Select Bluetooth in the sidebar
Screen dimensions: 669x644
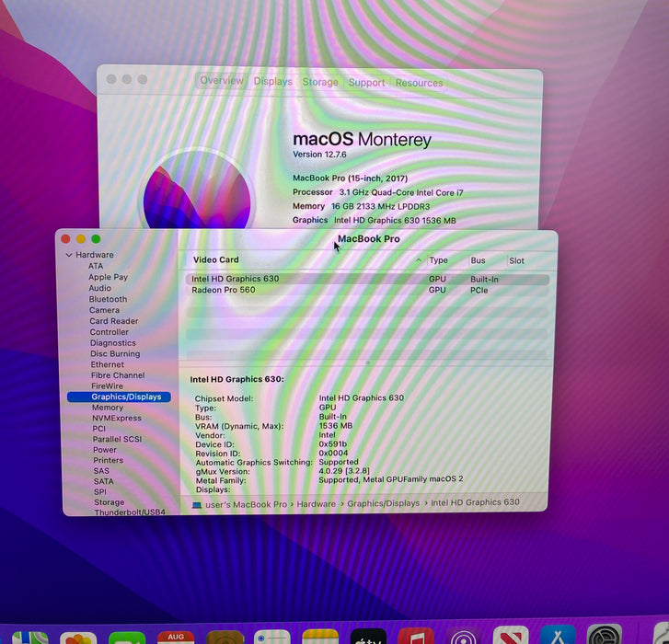(x=108, y=299)
